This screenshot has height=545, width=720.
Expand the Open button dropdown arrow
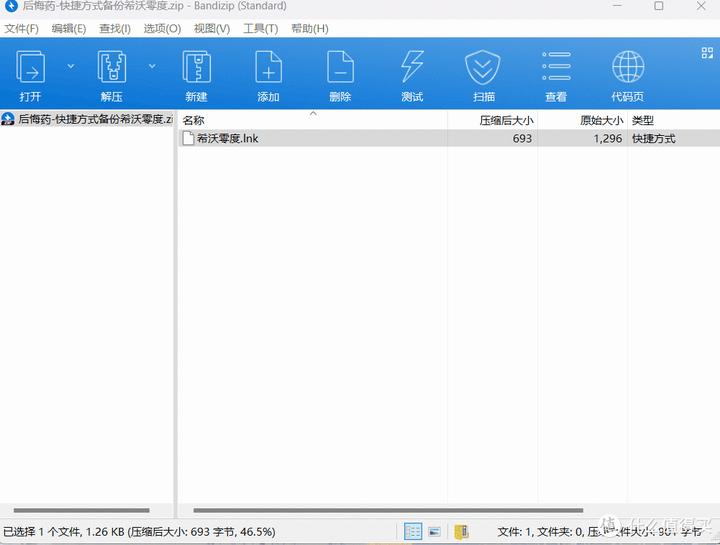[71, 67]
